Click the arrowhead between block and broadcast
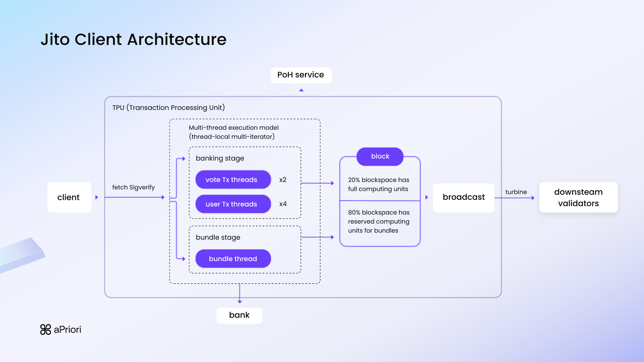644x362 pixels. [427, 197]
